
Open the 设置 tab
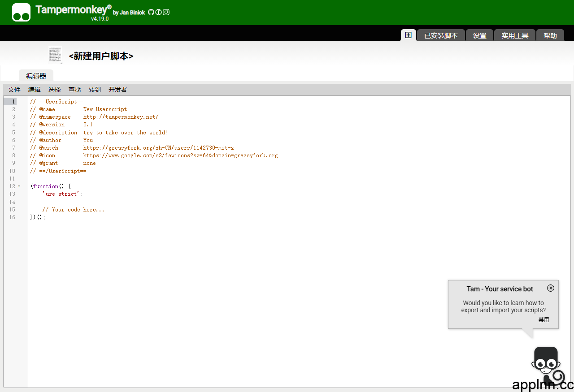click(479, 35)
